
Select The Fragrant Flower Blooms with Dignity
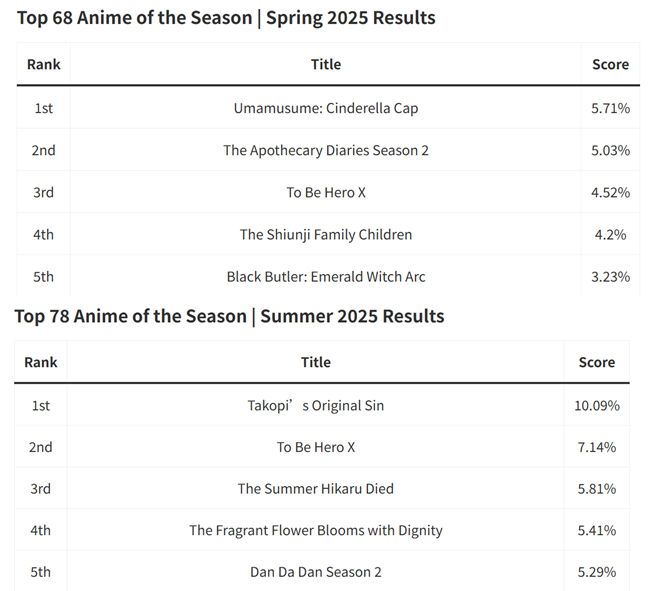click(316, 531)
